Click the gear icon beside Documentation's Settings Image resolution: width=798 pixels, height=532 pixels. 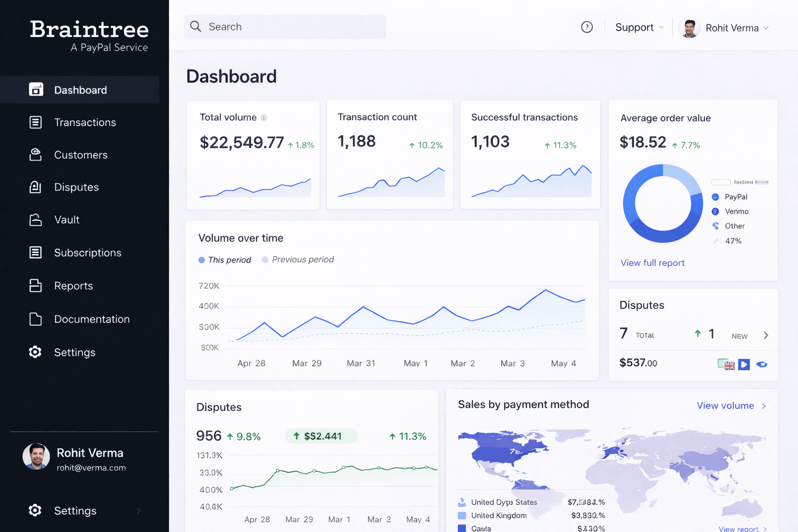tap(35, 352)
